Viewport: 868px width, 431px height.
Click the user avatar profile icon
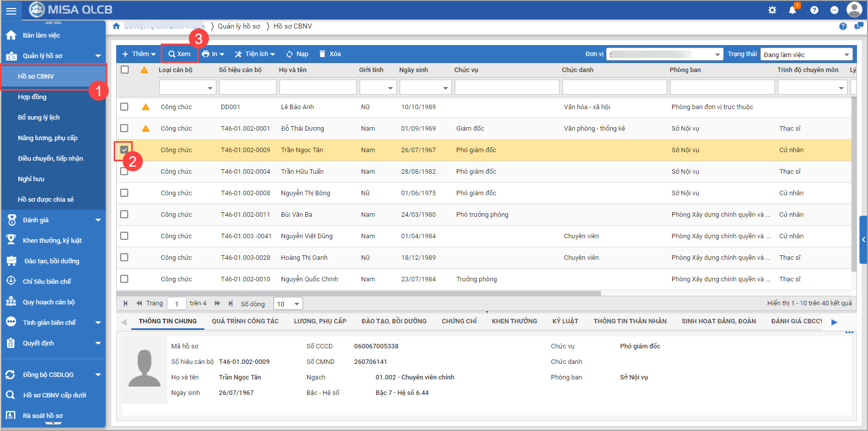(854, 10)
